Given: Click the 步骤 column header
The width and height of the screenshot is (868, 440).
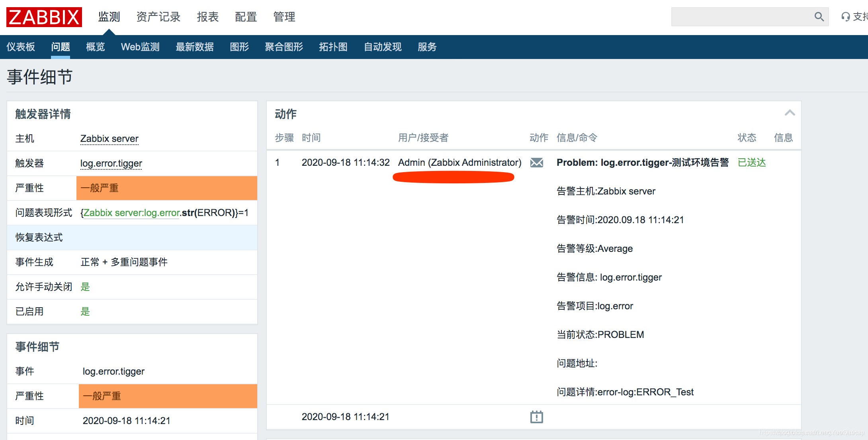Looking at the screenshot, I should click(x=284, y=138).
